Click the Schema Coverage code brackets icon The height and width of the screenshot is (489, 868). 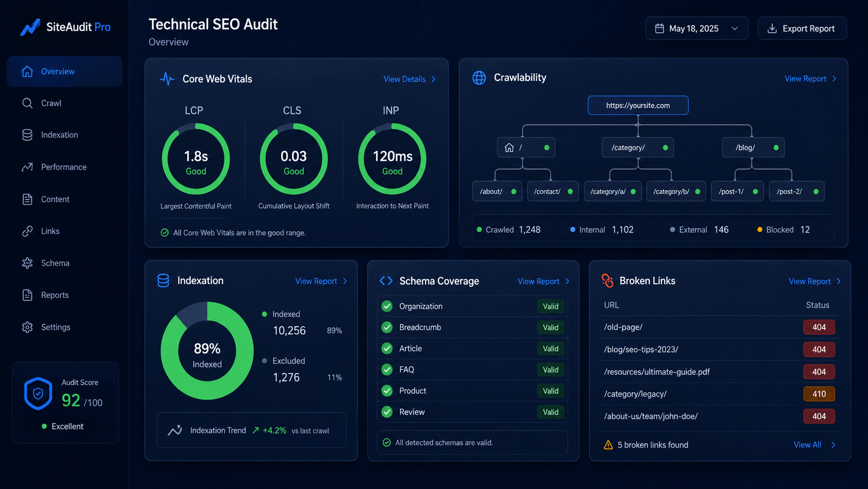(x=386, y=281)
